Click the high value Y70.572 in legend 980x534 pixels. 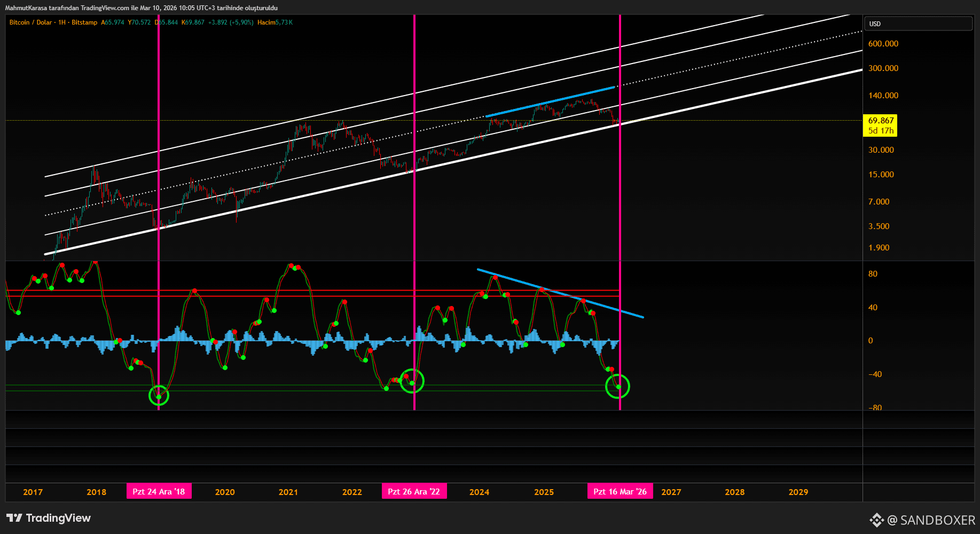(x=139, y=22)
